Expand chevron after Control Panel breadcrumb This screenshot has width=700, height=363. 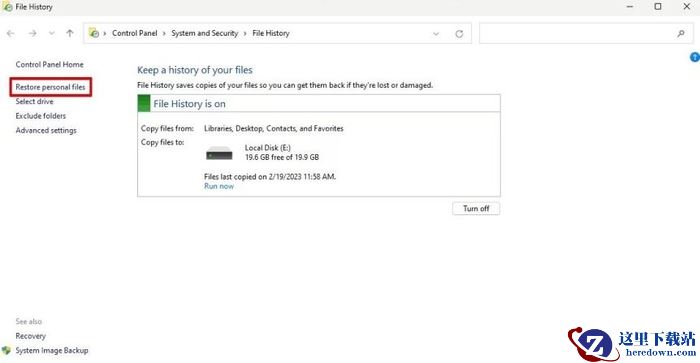164,33
